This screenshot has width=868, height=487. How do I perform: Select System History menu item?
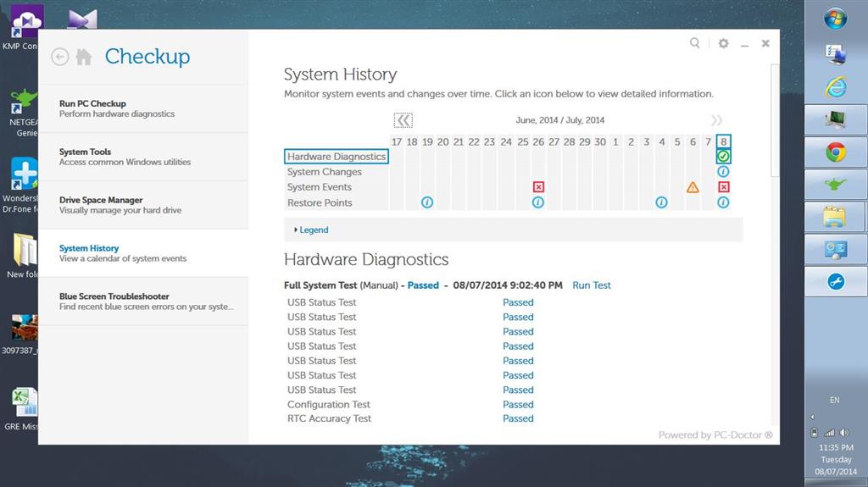[x=143, y=253]
